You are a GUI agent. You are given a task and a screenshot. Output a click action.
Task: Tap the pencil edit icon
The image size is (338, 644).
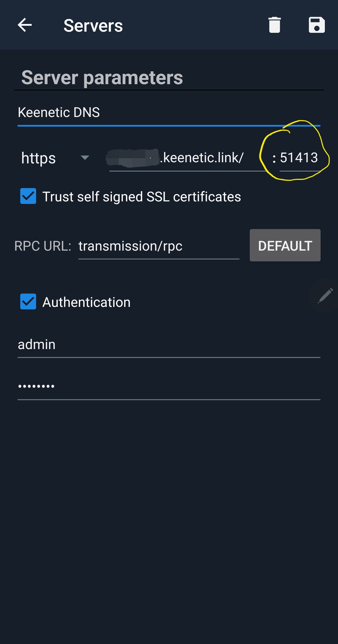[325, 295]
